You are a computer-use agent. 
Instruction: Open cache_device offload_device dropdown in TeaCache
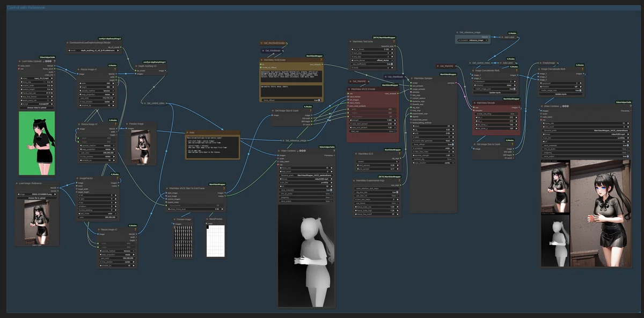pyautogui.click(x=372, y=60)
